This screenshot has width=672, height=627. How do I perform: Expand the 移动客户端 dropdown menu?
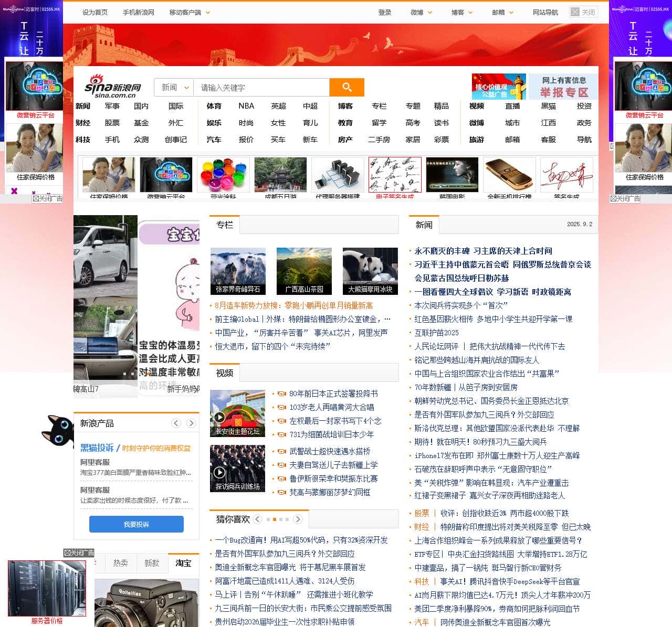(190, 12)
